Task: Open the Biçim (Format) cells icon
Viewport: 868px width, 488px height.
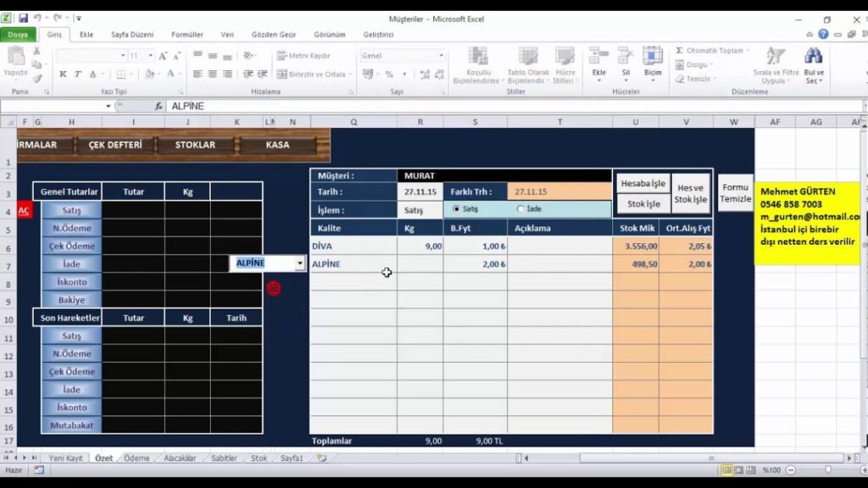Action: point(652,58)
